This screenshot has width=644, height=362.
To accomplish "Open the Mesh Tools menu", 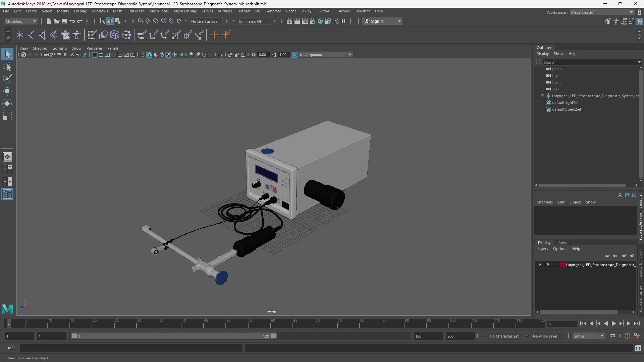I will coord(159,11).
